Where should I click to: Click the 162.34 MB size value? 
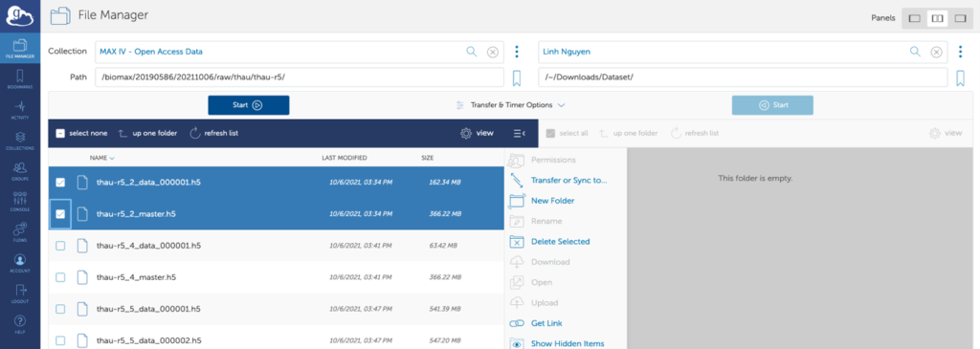tap(445, 183)
